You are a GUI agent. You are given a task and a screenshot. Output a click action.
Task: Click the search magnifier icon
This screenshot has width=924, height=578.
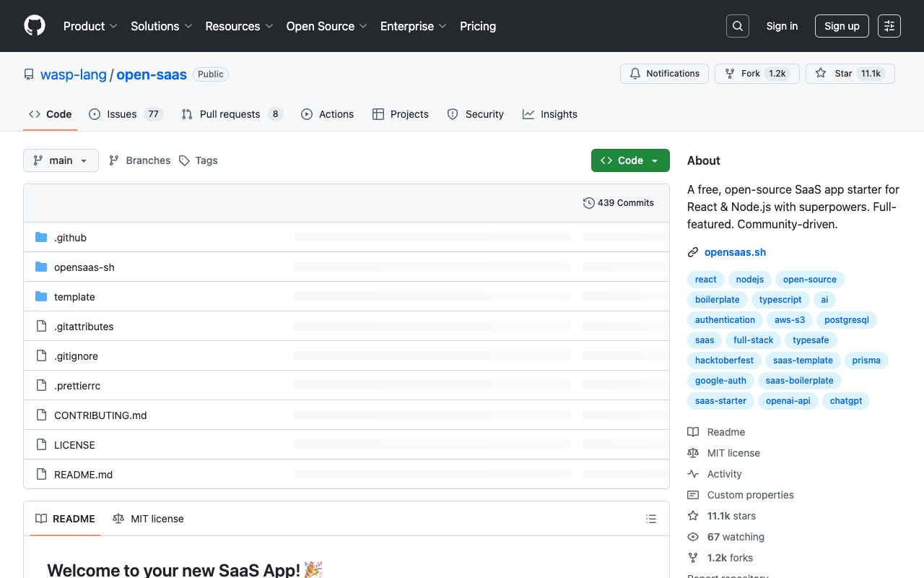[738, 26]
